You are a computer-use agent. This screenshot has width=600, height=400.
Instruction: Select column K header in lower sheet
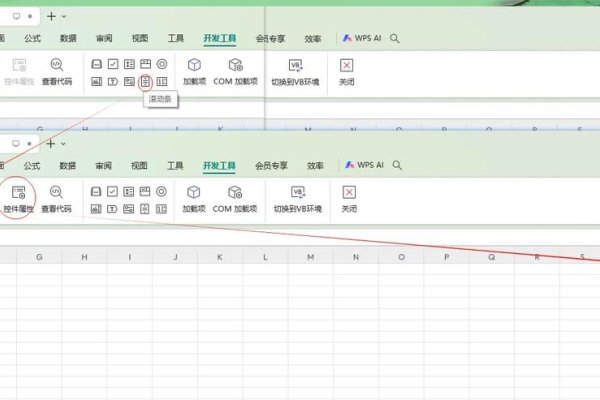coord(220,257)
